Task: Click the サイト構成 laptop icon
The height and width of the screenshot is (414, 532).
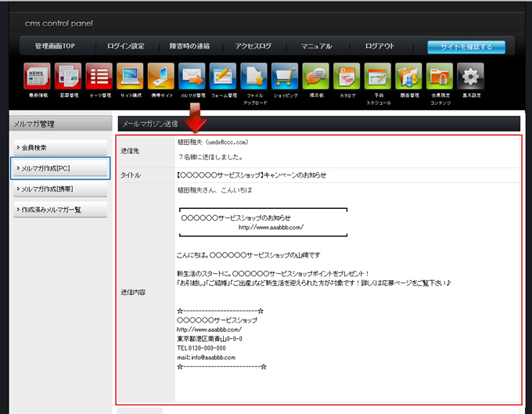Action: (x=130, y=77)
